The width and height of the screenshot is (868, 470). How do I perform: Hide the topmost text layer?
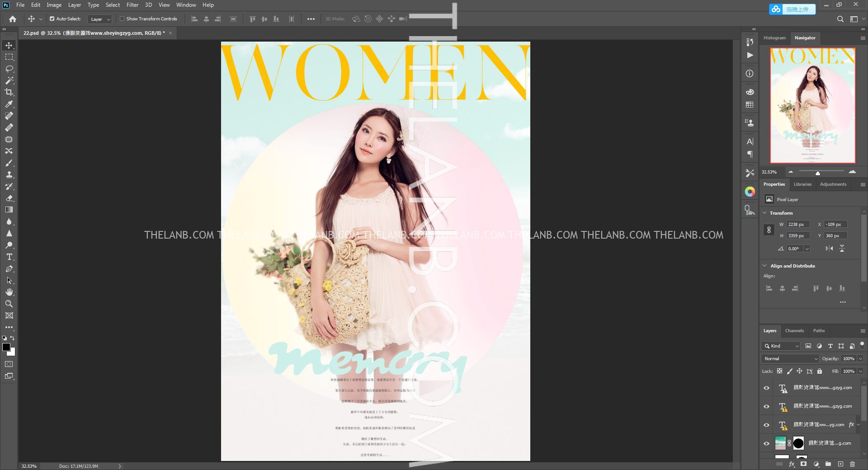point(766,388)
